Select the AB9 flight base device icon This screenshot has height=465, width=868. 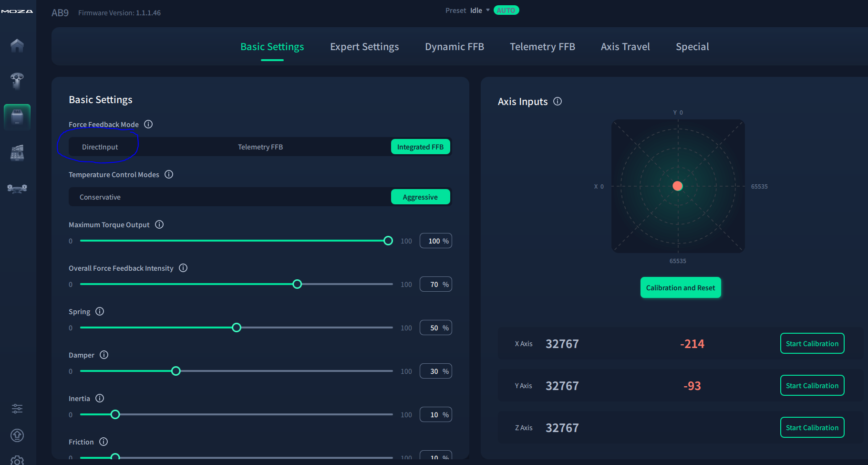pyautogui.click(x=17, y=117)
